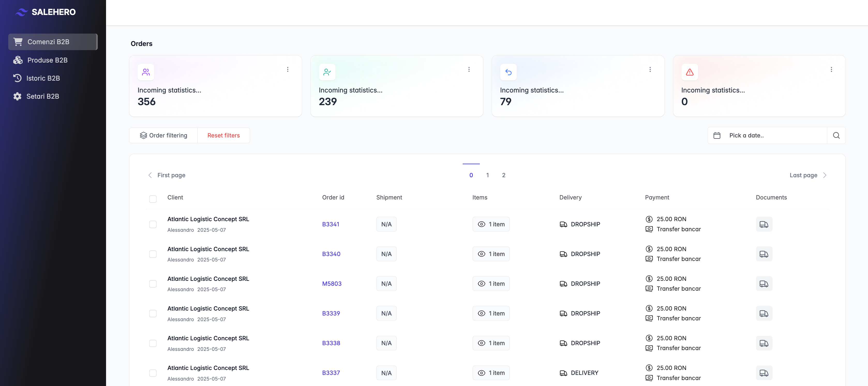Image resolution: width=868 pixels, height=386 pixels.
Task: Open order link B3339
Action: coord(331,313)
